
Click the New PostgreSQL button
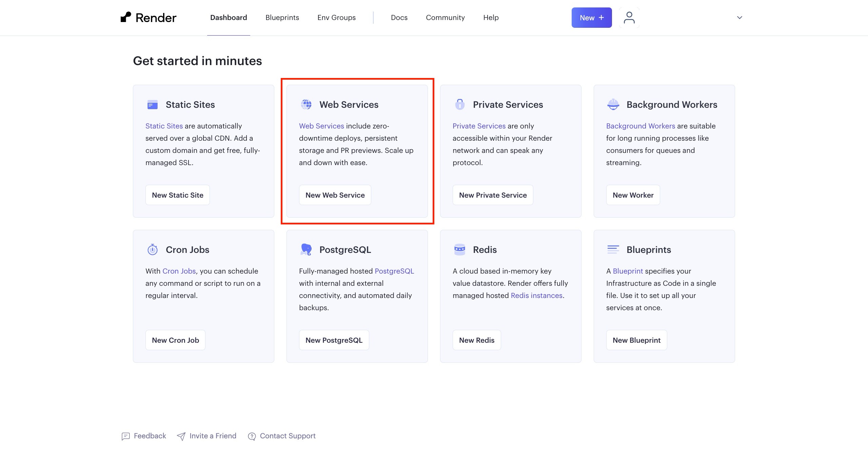pos(334,340)
